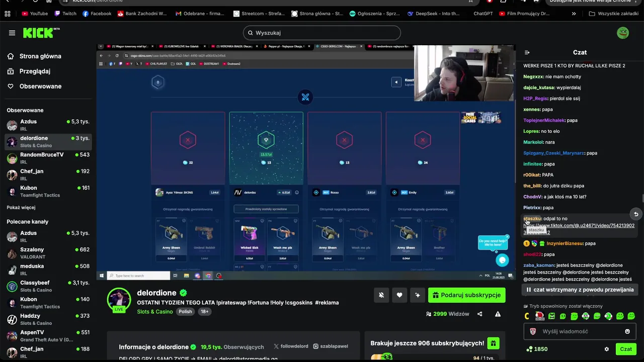Share the stream with the share icon
644x362 pixels.
coord(479,314)
